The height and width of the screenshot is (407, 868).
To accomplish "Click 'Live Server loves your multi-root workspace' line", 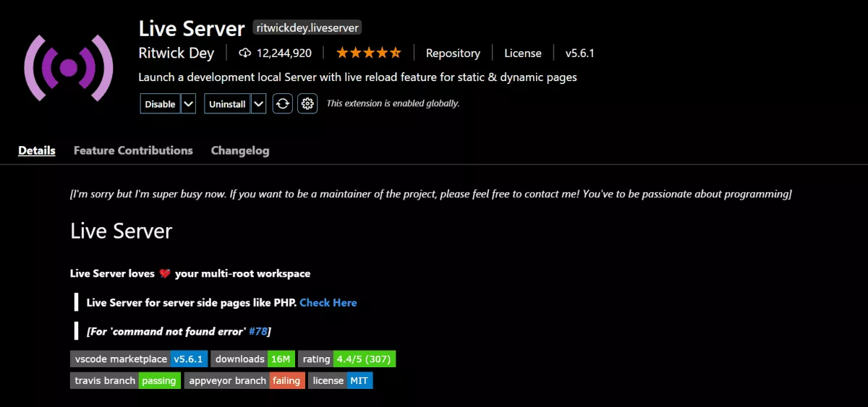I will point(190,273).
